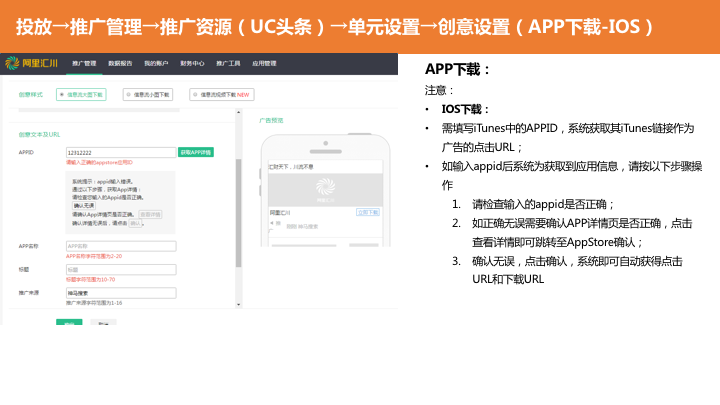Click the 确认无误 button in the hint box
Viewport: 720px width, 405px height.
tap(84, 206)
